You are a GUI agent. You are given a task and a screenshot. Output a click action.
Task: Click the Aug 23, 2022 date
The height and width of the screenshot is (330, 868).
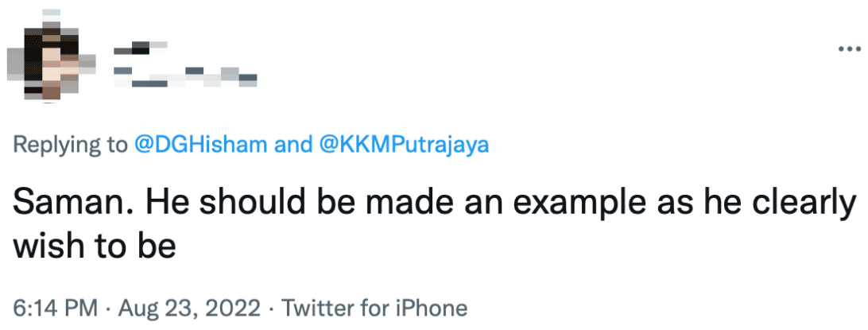(x=180, y=308)
